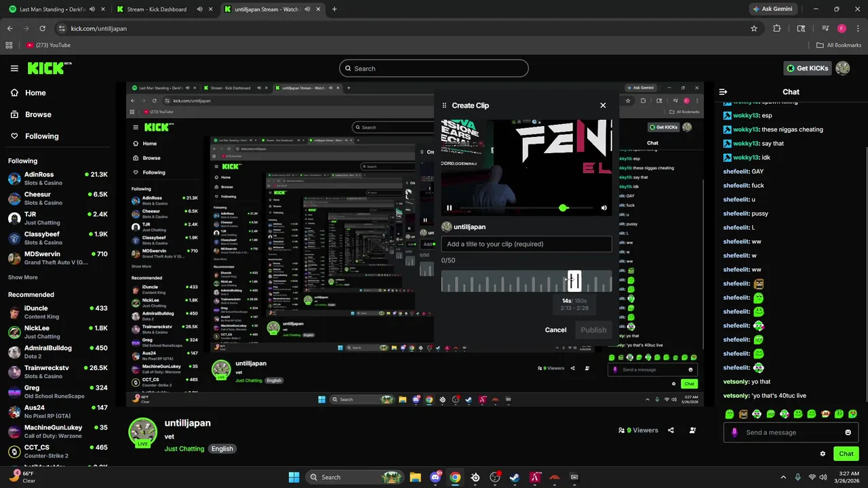Grab the Create Clip drag handle icon
Image resolution: width=868 pixels, height=488 pixels.
tap(444, 105)
